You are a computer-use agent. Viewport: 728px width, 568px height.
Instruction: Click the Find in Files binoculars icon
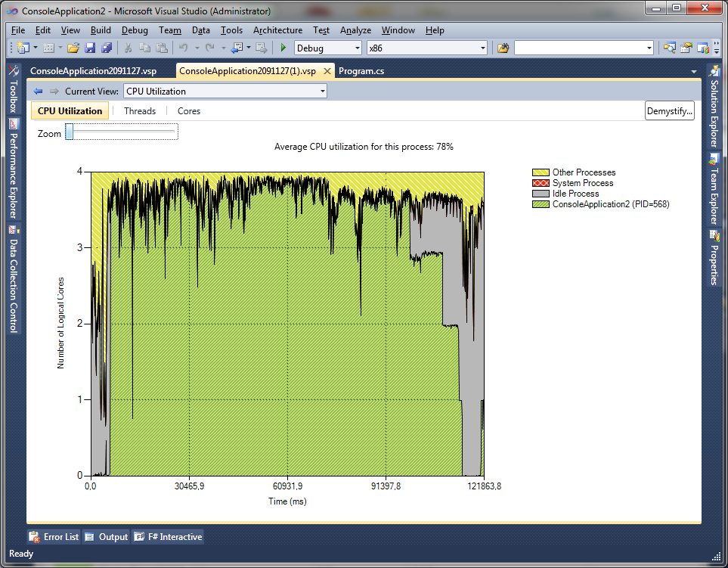click(503, 48)
